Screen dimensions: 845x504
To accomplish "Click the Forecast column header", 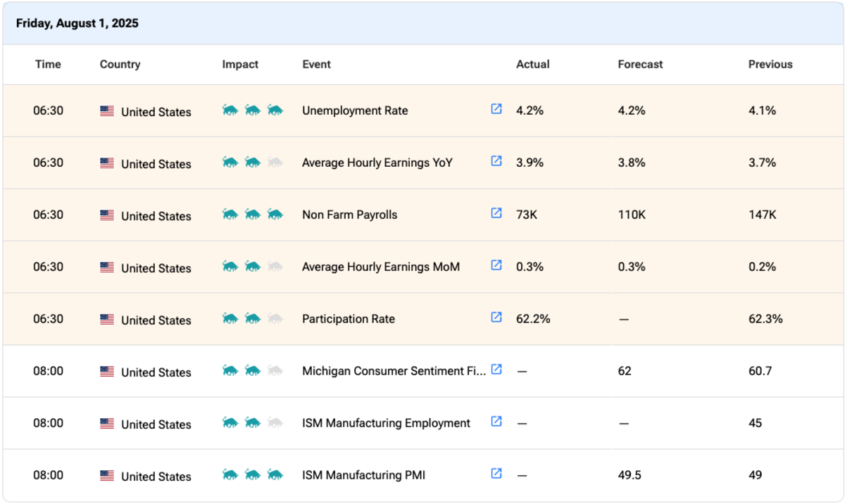I will pyautogui.click(x=640, y=64).
